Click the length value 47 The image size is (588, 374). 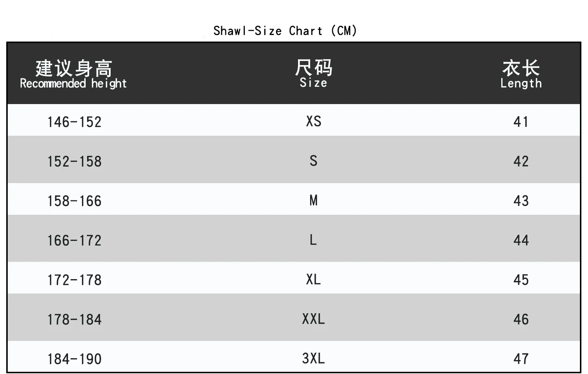521,359
